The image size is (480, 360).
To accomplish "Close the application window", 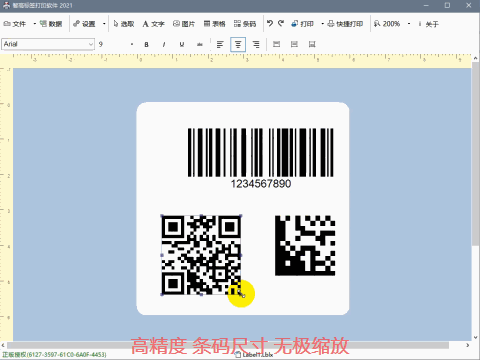I will pos(469,5).
